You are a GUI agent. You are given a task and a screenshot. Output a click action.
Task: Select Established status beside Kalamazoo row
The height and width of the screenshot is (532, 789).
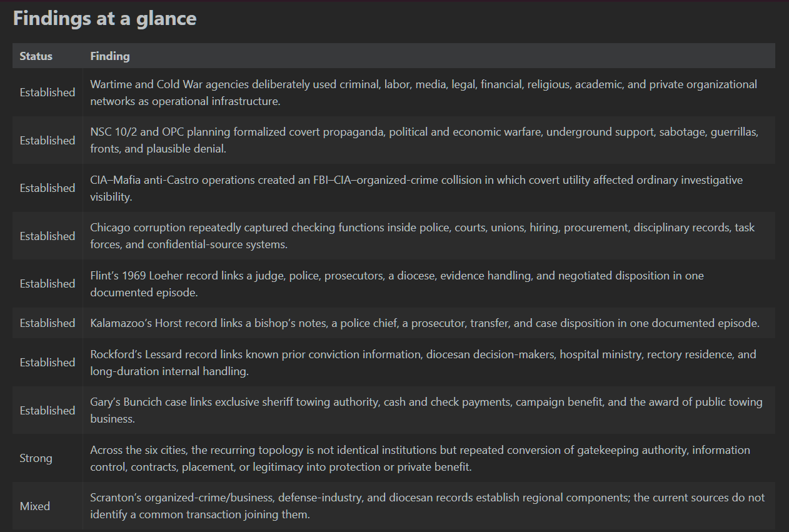click(47, 323)
